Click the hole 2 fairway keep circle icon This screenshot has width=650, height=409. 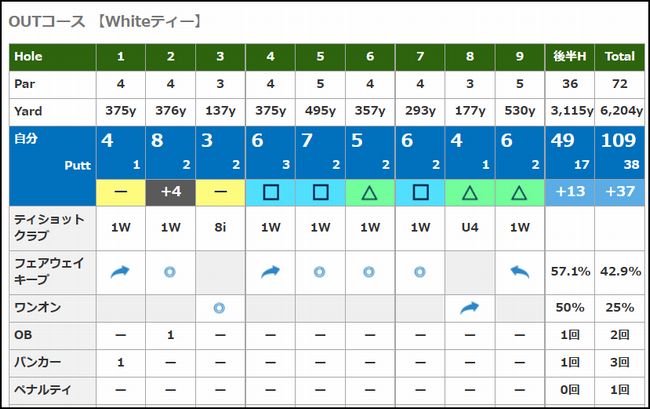pyautogui.click(x=170, y=271)
